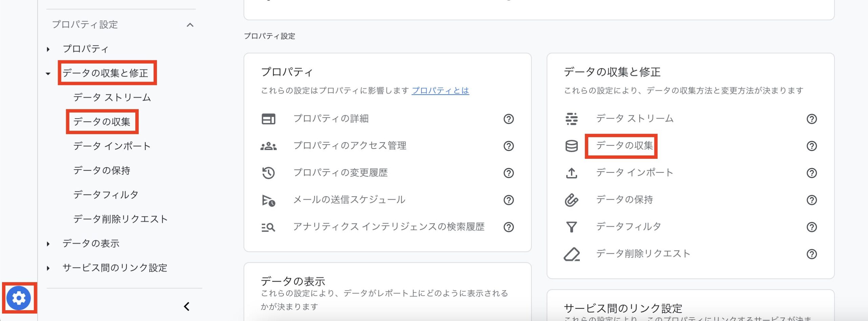Show help for データ ストリーム

pyautogui.click(x=812, y=119)
